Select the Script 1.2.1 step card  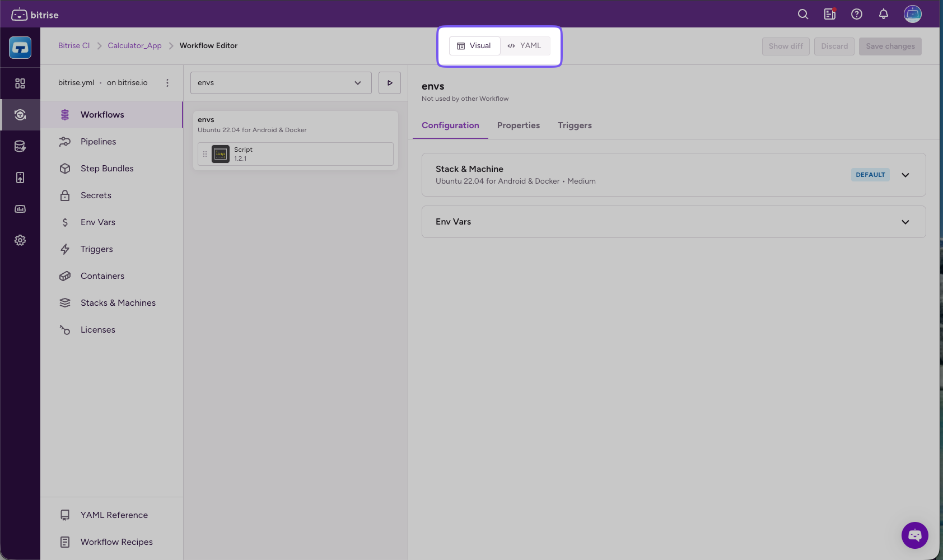coord(296,154)
